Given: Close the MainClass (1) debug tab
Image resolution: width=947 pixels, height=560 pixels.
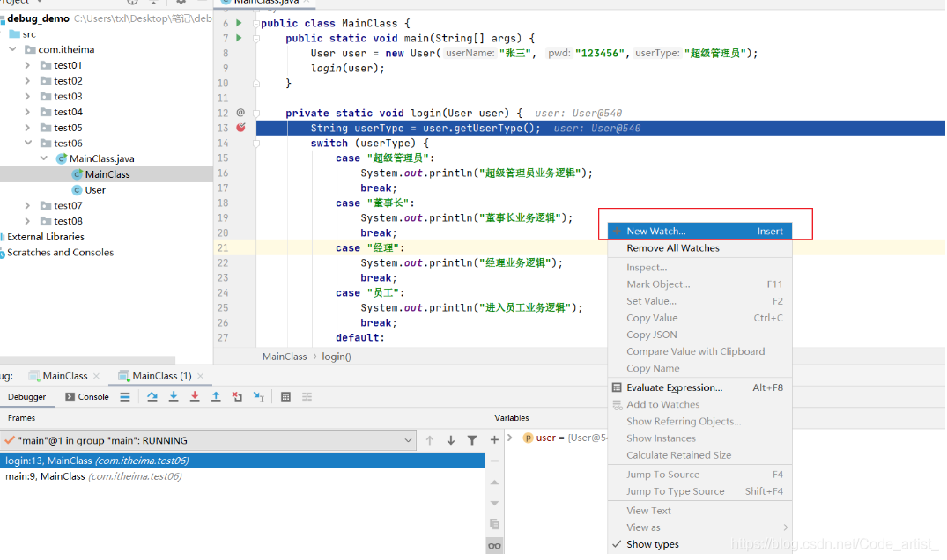Looking at the screenshot, I should [201, 376].
